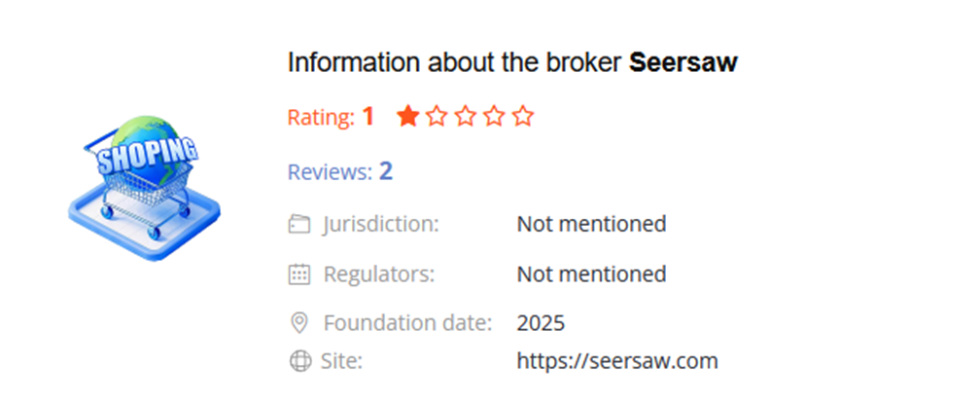Click the Site globe icon

[299, 362]
